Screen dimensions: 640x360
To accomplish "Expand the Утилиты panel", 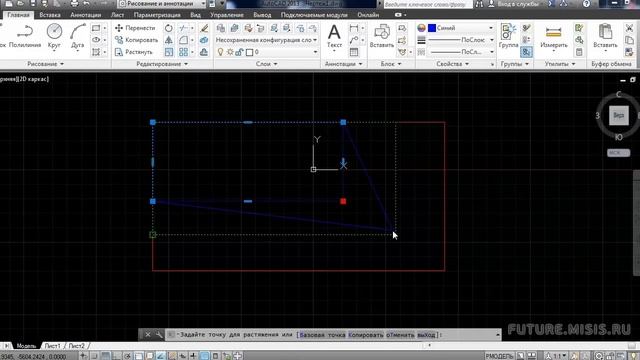I will (x=560, y=64).
